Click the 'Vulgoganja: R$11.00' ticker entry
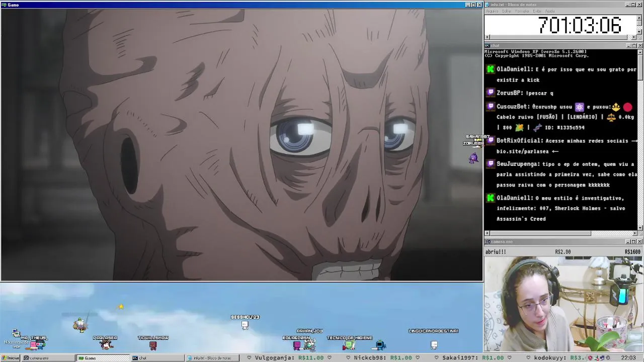Viewport: 644px width, 362px height. pyautogui.click(x=289, y=358)
